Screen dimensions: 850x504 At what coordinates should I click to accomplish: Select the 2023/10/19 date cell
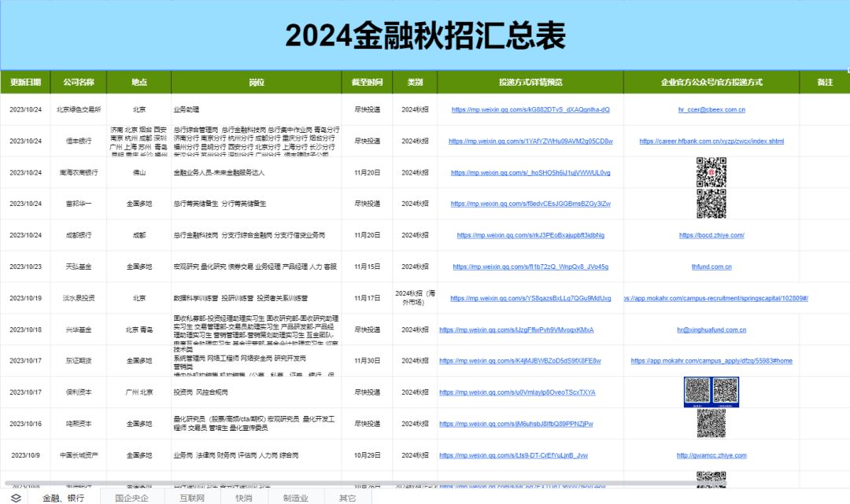(25, 298)
